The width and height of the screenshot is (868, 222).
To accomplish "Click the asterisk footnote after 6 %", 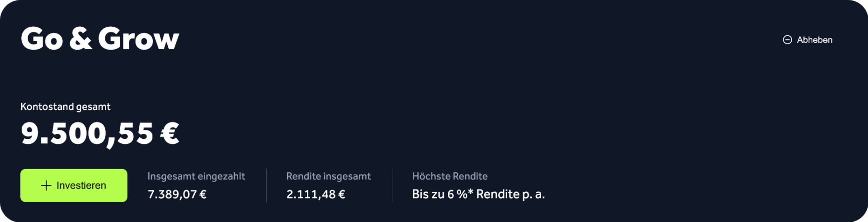I will point(471,192).
